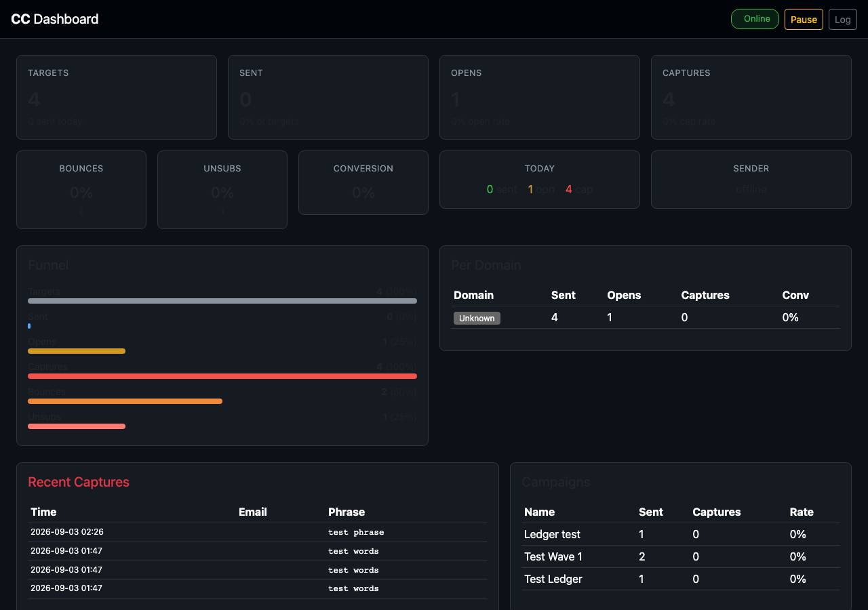Click the Pause button
This screenshot has width=868, height=610.
[x=804, y=19]
